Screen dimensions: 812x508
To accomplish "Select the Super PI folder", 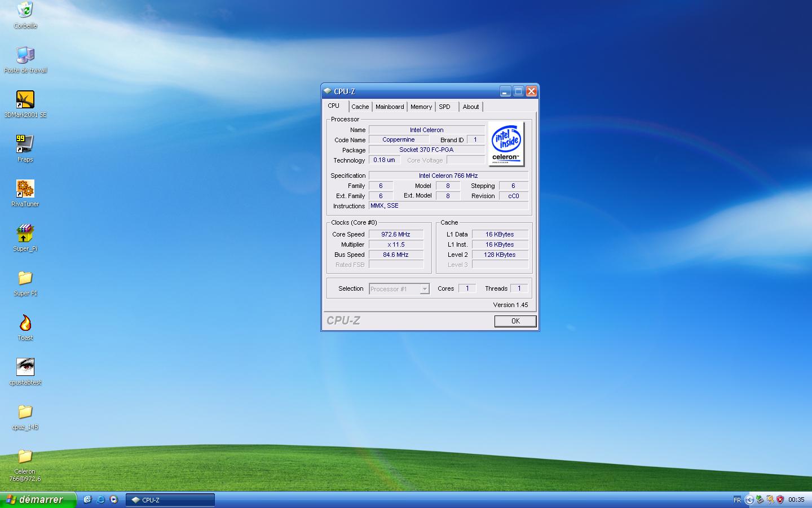I will (25, 278).
